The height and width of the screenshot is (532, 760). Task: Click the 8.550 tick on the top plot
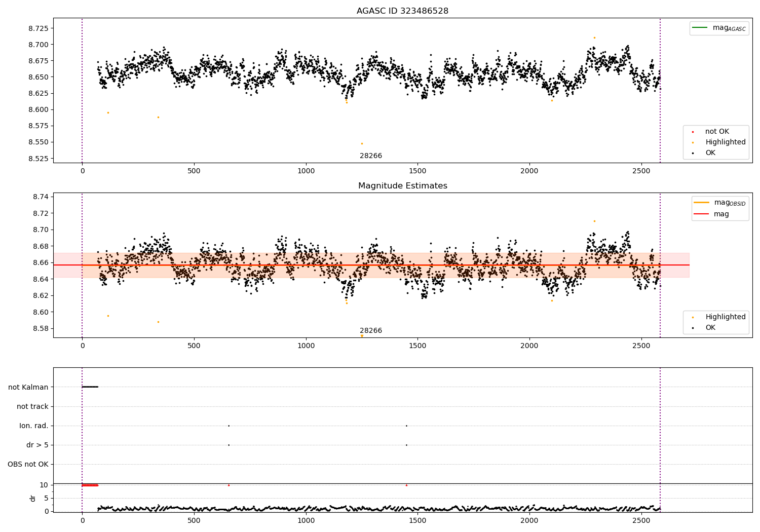pyautogui.click(x=39, y=142)
